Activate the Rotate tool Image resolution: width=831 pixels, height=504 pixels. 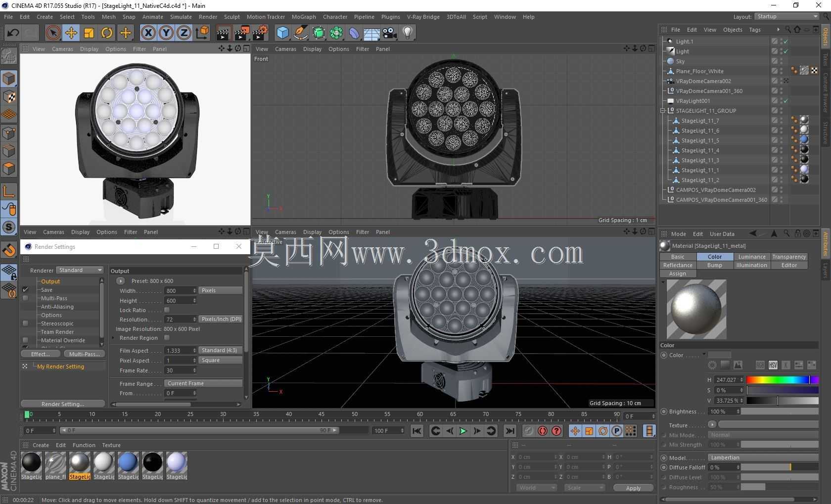click(x=107, y=33)
